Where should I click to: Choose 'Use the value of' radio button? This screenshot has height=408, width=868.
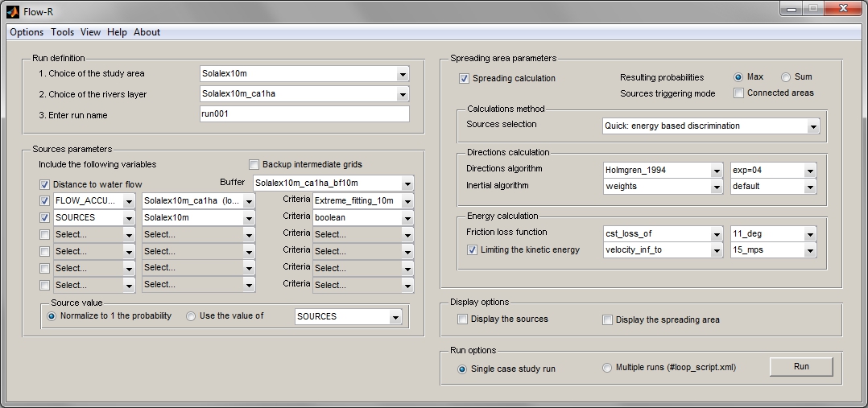click(x=191, y=316)
